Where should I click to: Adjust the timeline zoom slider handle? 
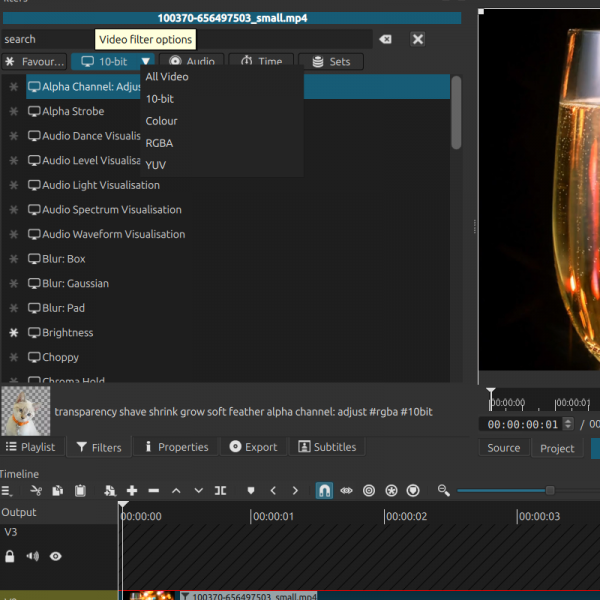[x=549, y=491]
